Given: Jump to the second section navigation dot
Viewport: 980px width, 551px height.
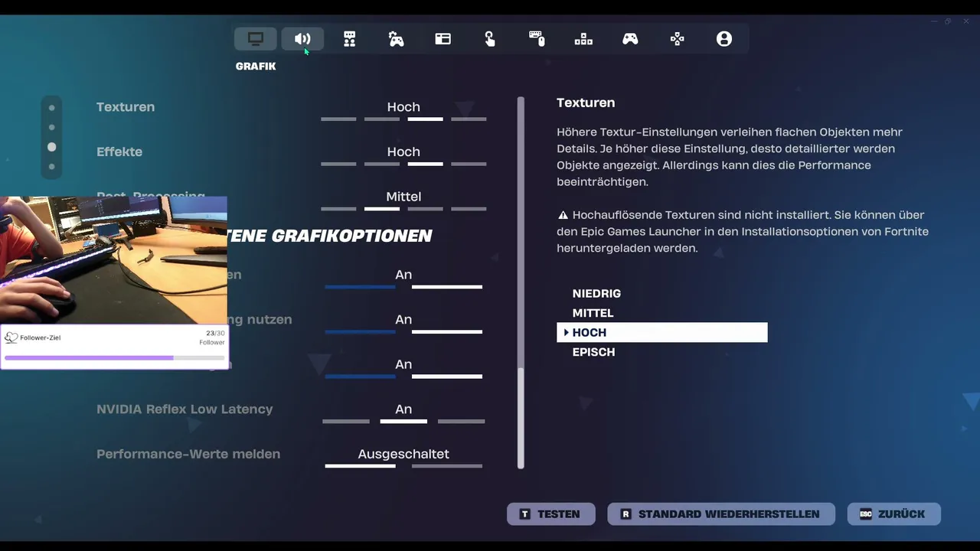Looking at the screenshot, I should coord(52,127).
